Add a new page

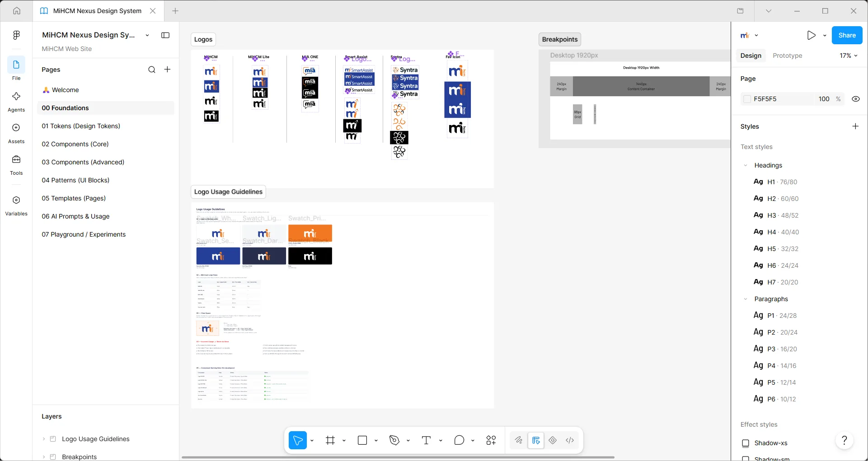(168, 70)
